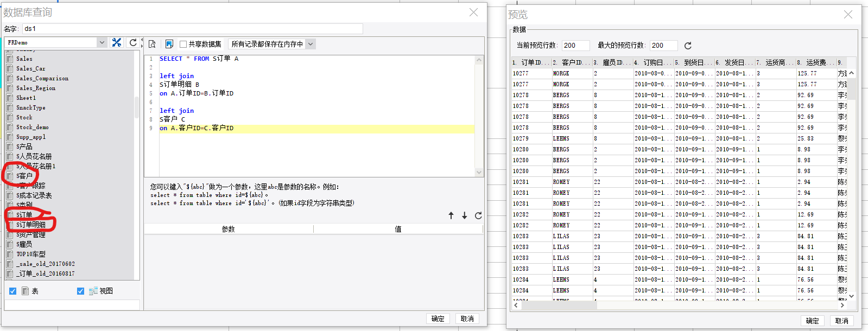Uncheck the 视图 checkbox

pyautogui.click(x=80, y=291)
